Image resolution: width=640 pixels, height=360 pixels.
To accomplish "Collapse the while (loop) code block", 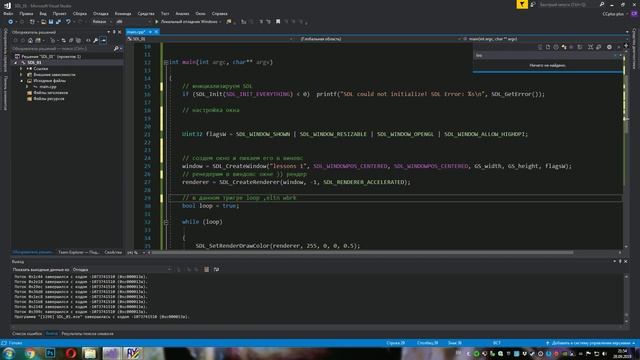I will 166,222.
